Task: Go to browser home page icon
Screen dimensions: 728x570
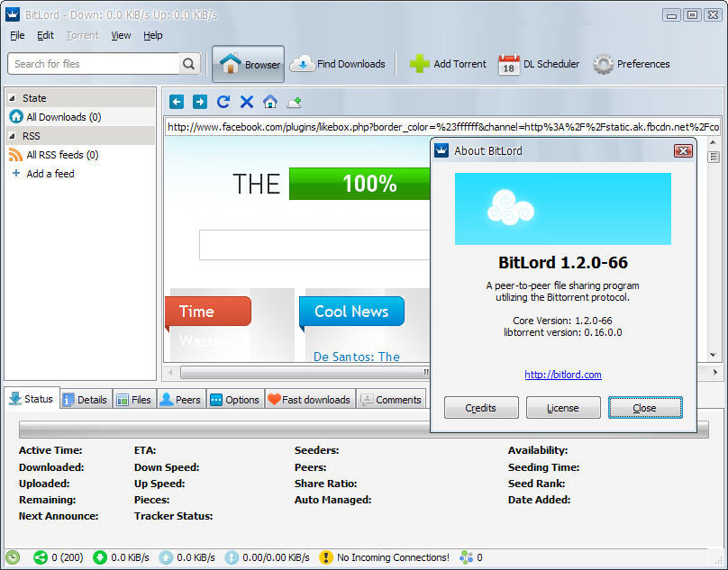Action: tap(270, 102)
